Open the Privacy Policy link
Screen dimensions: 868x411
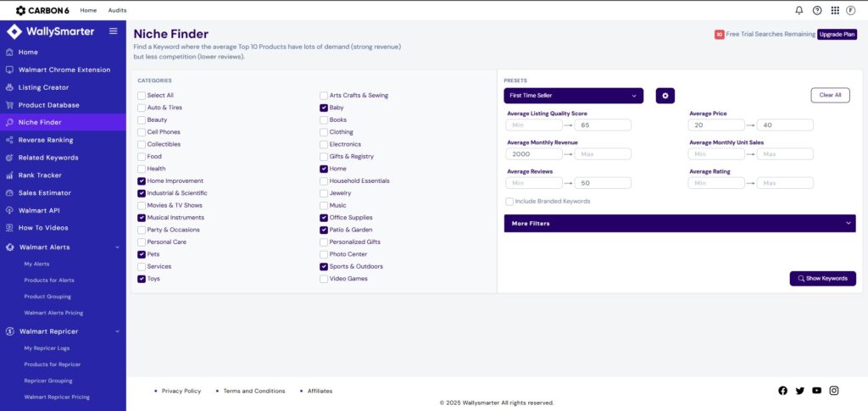pos(181,392)
